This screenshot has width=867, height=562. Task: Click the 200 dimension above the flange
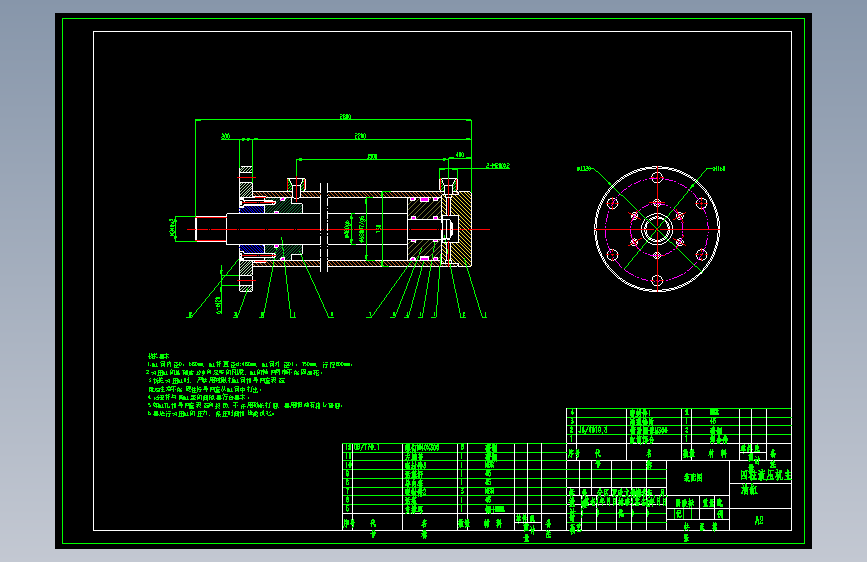pos(226,136)
